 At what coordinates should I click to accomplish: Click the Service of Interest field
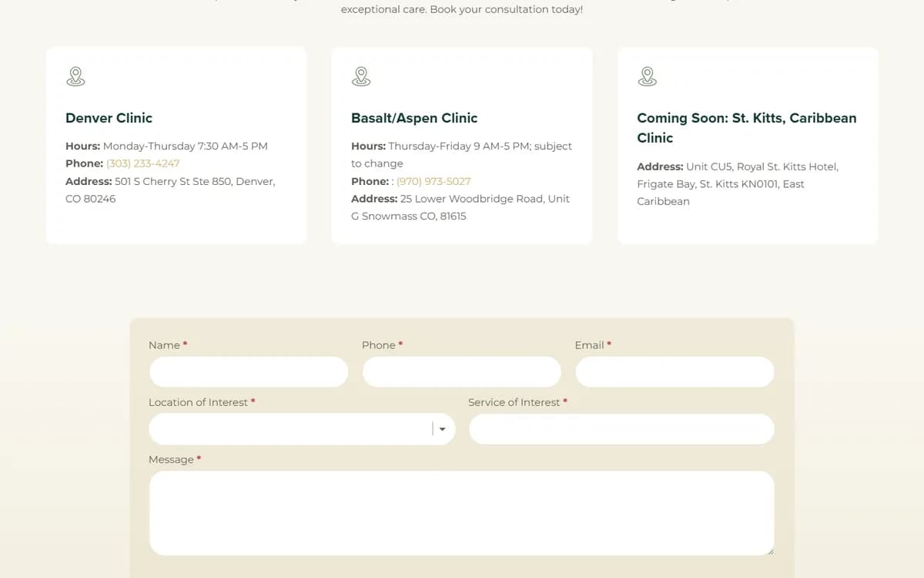pos(621,429)
